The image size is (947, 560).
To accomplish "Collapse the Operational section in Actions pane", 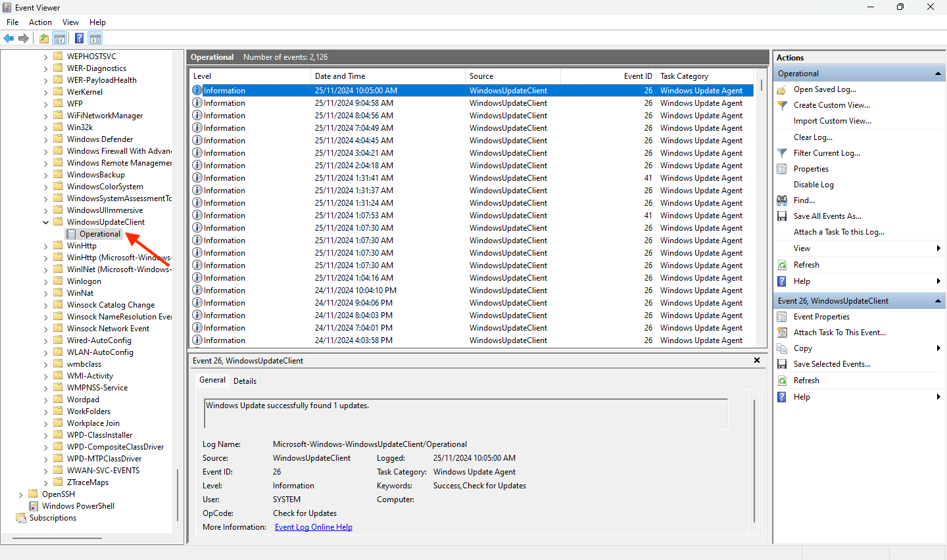I will (x=938, y=73).
